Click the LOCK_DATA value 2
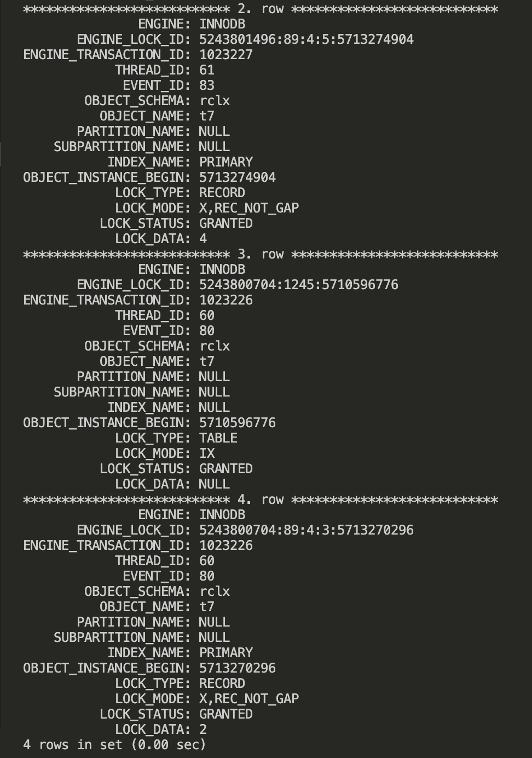This screenshot has width=532, height=758. pyautogui.click(x=203, y=730)
